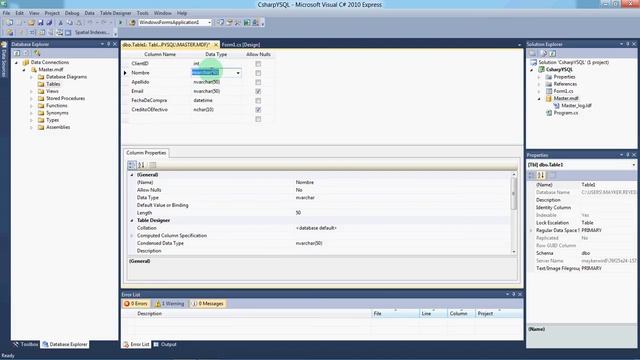The height and width of the screenshot is (360, 640).
Task: Open the Tools menu
Action: coord(142,13)
